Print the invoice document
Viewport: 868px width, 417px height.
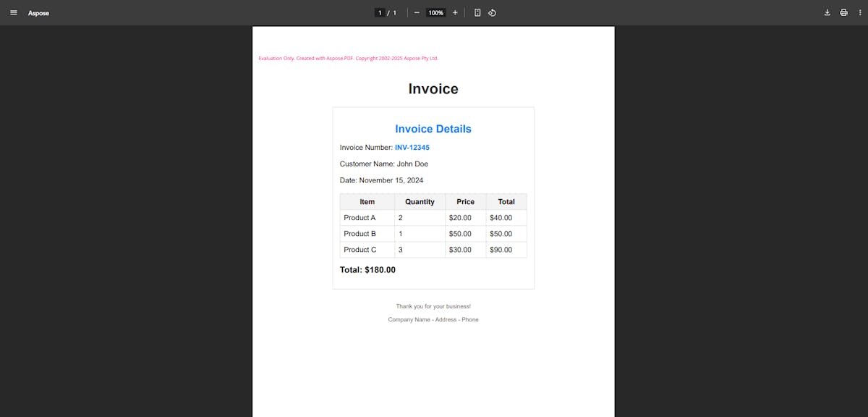(x=843, y=12)
